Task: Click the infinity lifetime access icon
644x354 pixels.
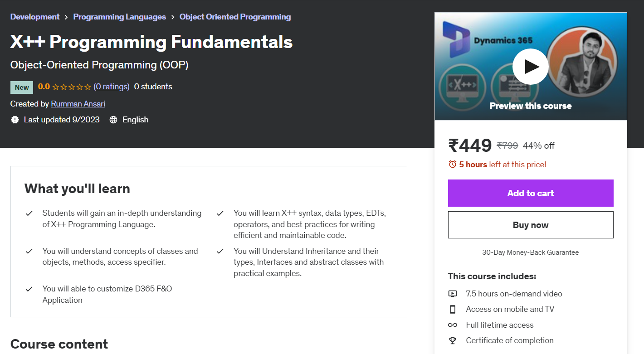Action: point(452,325)
